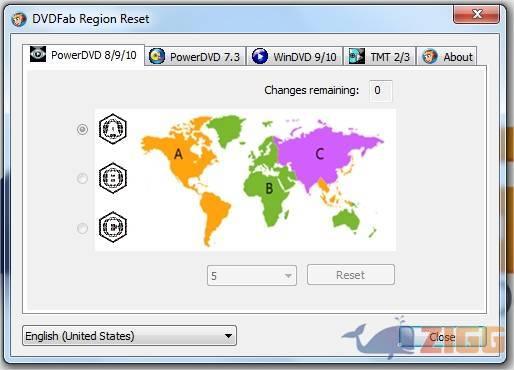Switch to the WinDVD 9/10 tab
The height and width of the screenshot is (370, 514).
click(x=295, y=56)
